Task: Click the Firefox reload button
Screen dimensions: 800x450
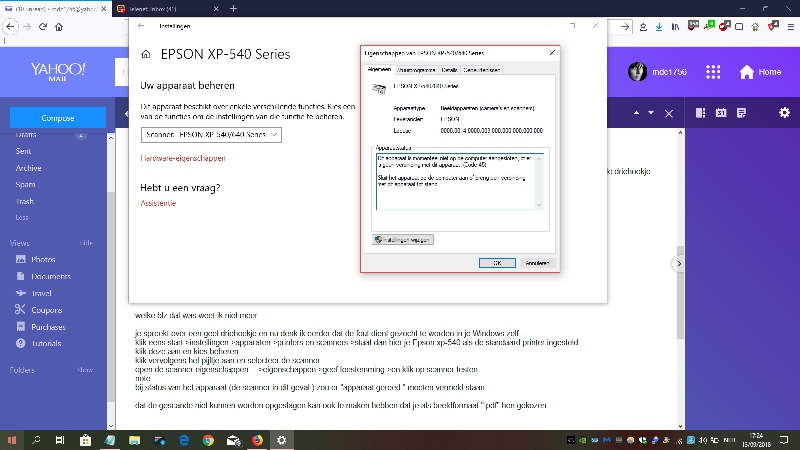Action: tap(43, 27)
